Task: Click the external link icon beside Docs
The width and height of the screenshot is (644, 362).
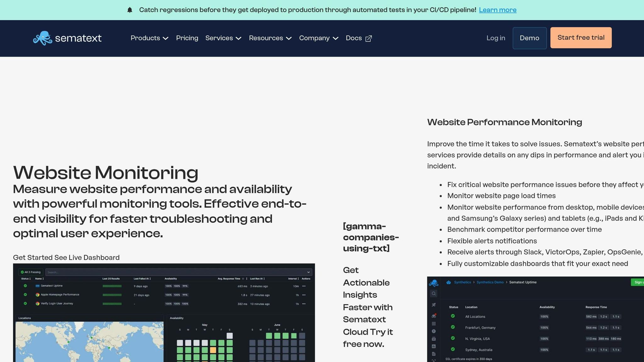Action: [369, 38]
